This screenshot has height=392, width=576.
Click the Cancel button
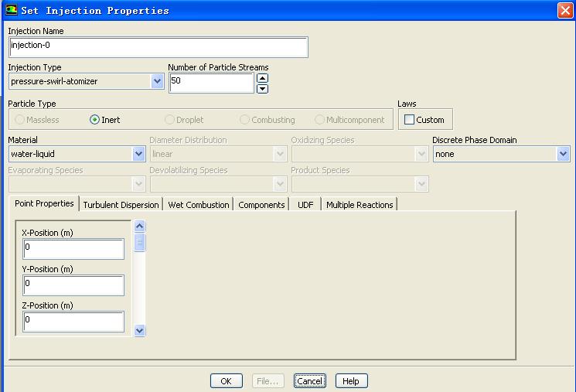pyautogui.click(x=309, y=381)
